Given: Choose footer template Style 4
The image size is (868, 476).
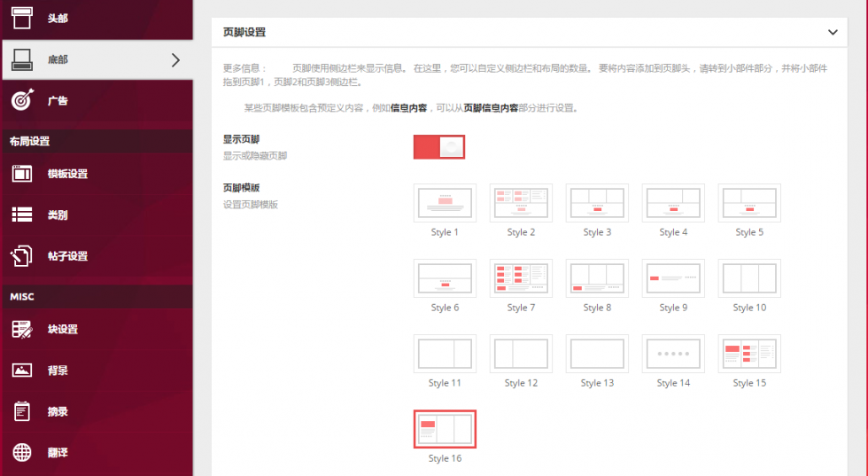Looking at the screenshot, I should (673, 203).
